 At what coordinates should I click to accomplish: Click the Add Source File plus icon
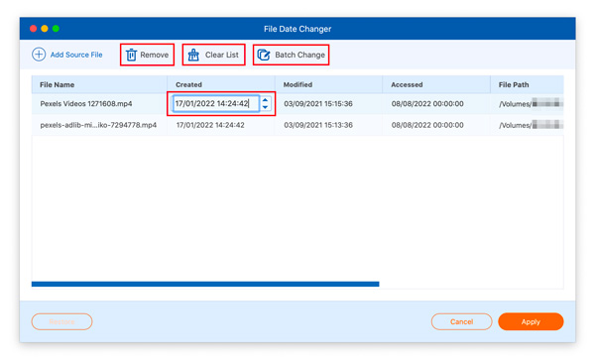pyautogui.click(x=39, y=55)
